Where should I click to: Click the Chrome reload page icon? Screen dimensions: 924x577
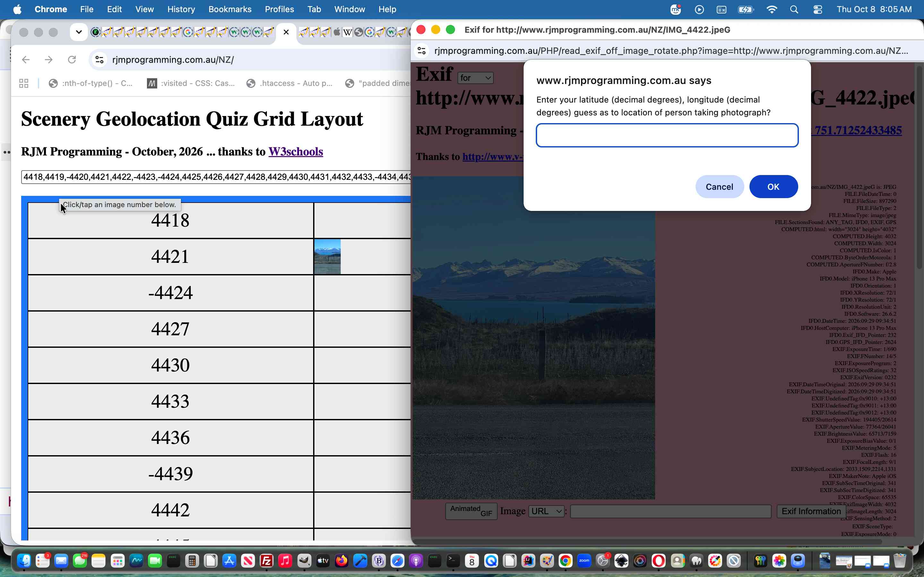point(72,60)
